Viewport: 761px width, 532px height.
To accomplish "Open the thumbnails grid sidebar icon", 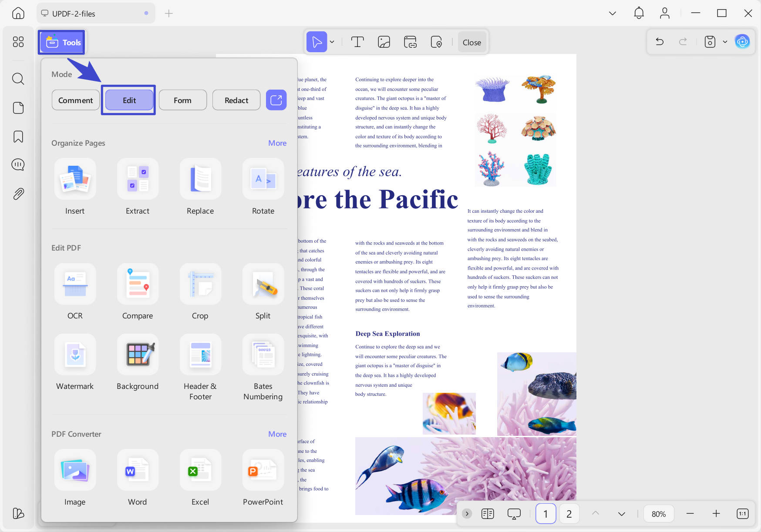I will [18, 42].
